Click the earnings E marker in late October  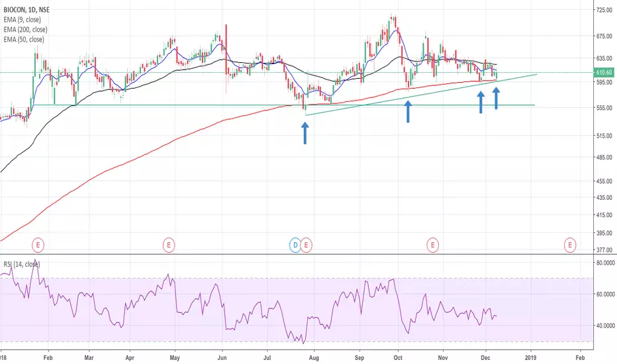(x=433, y=245)
